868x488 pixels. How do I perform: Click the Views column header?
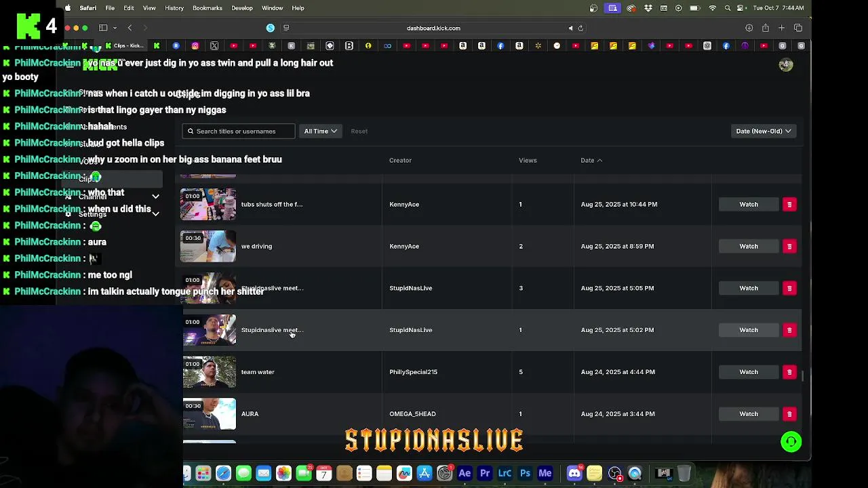click(x=528, y=161)
